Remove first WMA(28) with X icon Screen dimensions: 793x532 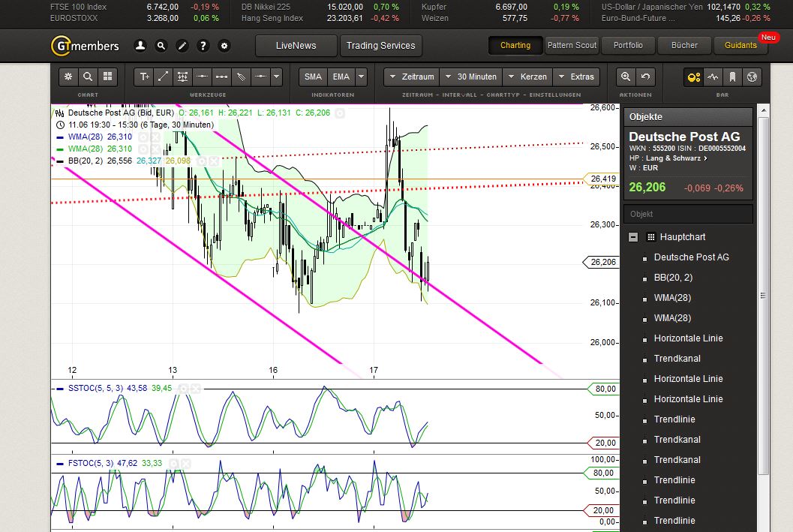coord(155,137)
